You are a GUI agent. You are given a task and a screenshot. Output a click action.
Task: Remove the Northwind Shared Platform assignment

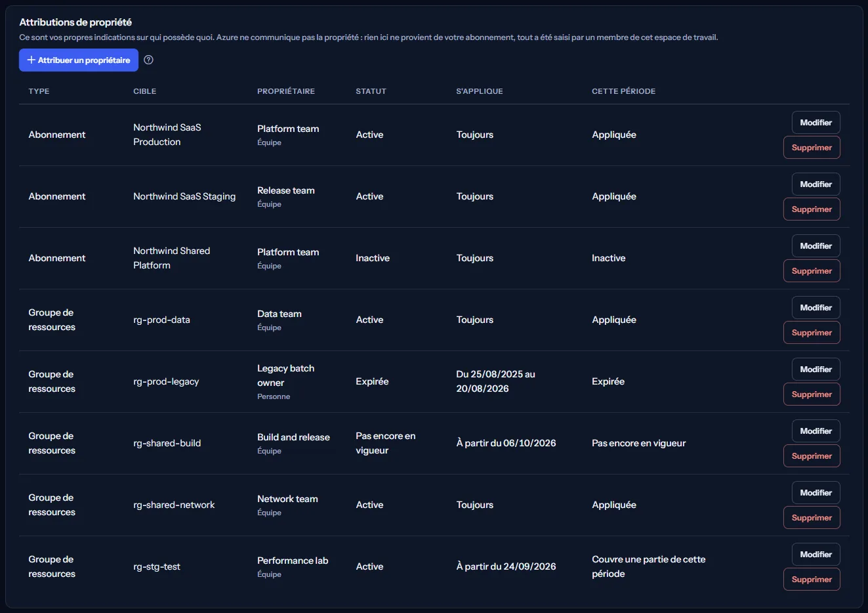point(812,271)
